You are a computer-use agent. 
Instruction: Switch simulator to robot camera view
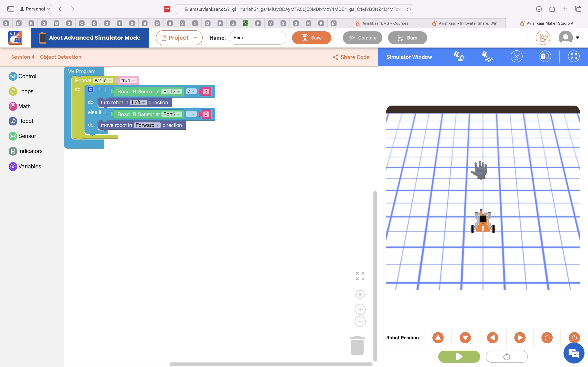[459, 57]
